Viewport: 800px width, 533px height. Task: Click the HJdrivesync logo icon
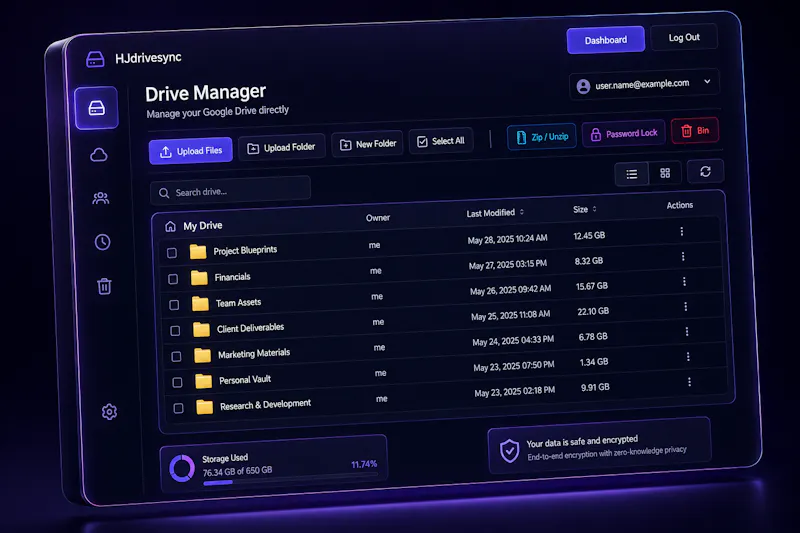coord(95,59)
